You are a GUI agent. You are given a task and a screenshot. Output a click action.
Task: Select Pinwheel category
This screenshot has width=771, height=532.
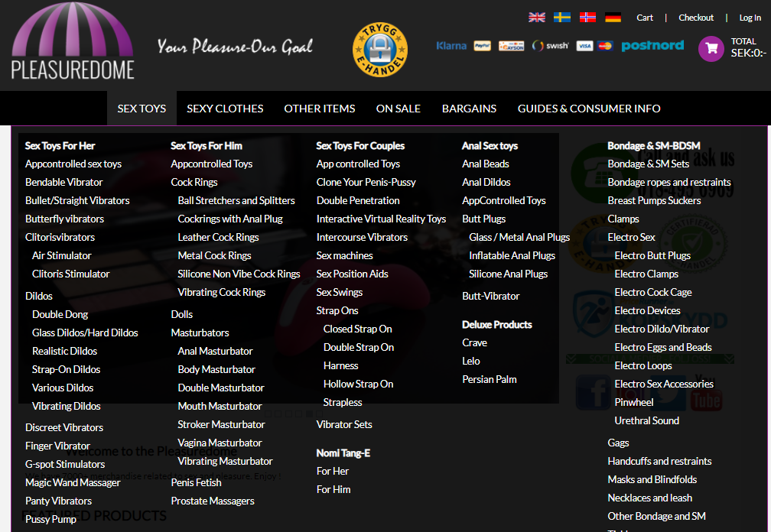634,402
